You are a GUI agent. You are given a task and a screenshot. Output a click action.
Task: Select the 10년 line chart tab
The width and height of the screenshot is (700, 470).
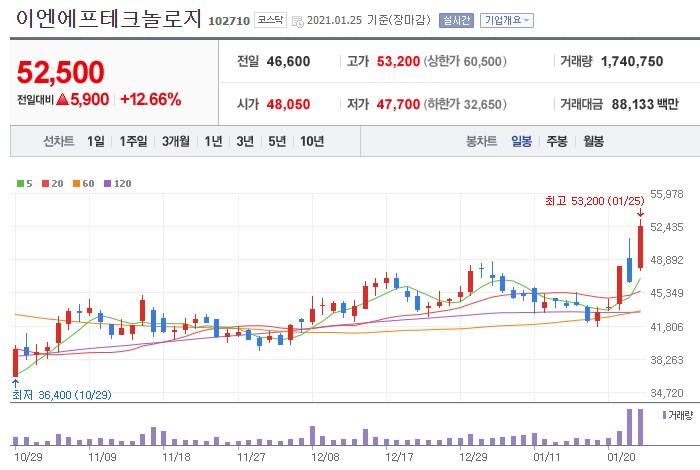tap(312, 141)
